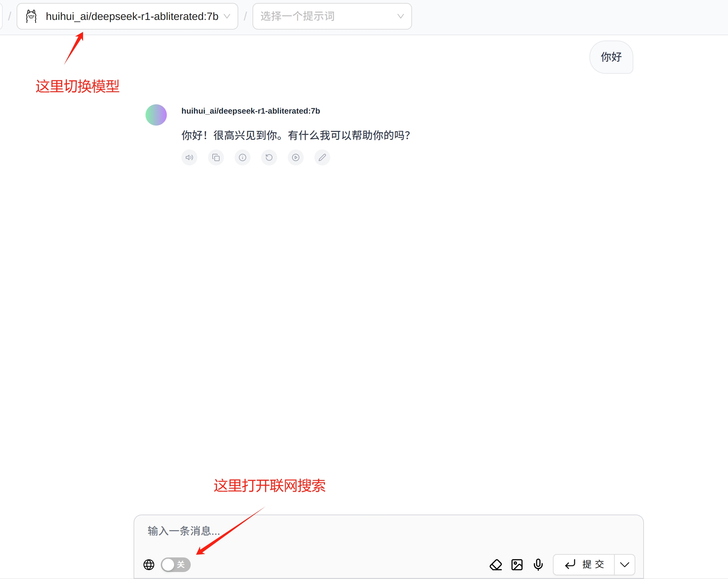Regenerate the assistant response
The width and height of the screenshot is (728, 579).
[269, 157]
